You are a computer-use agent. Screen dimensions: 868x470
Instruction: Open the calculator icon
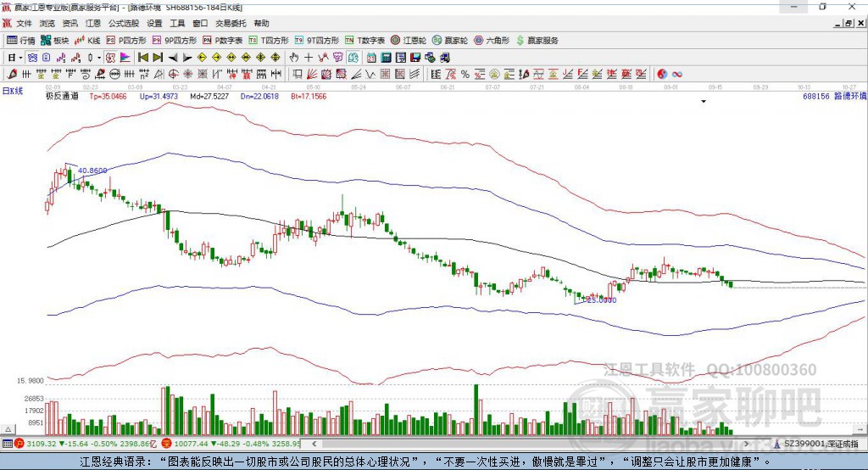point(386,58)
